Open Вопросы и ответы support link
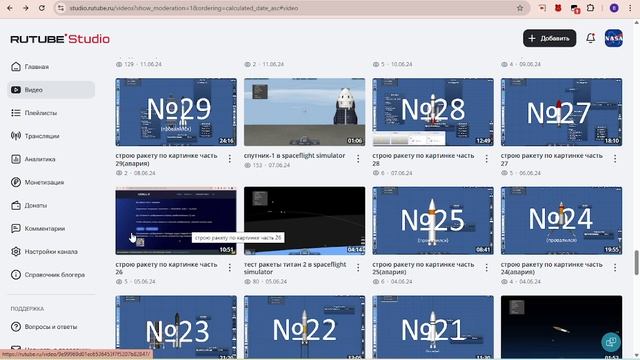This screenshot has height=360, width=640. 51,327
